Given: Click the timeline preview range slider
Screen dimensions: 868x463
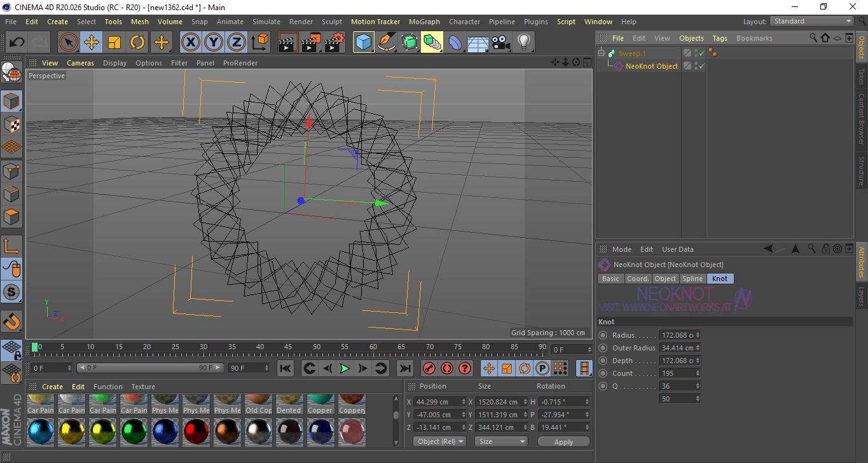Looking at the screenshot, I should 150,368.
